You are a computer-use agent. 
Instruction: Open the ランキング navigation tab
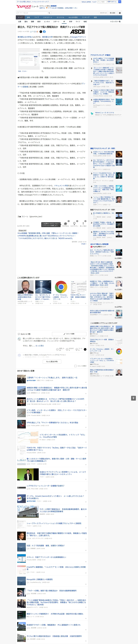(x=86, y=17)
